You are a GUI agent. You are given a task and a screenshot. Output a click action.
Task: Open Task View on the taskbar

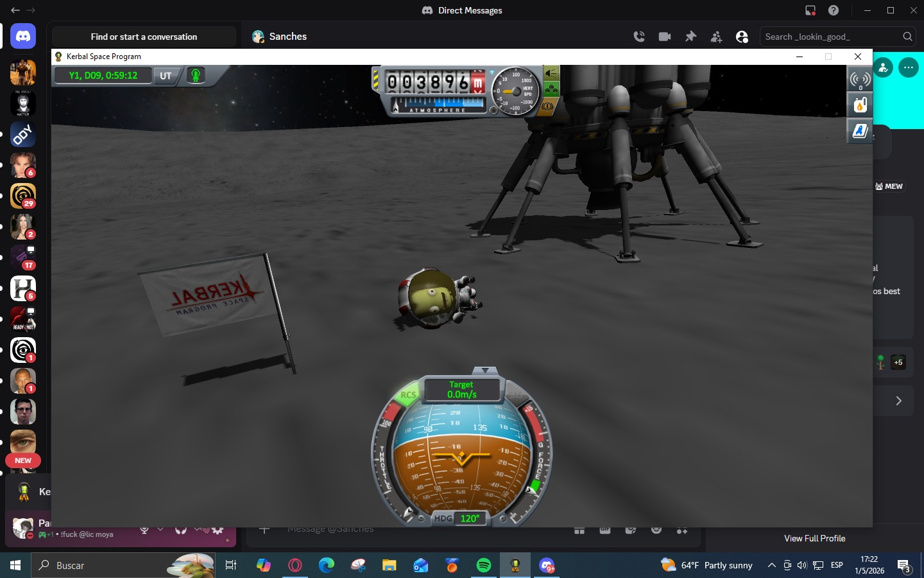click(x=231, y=565)
